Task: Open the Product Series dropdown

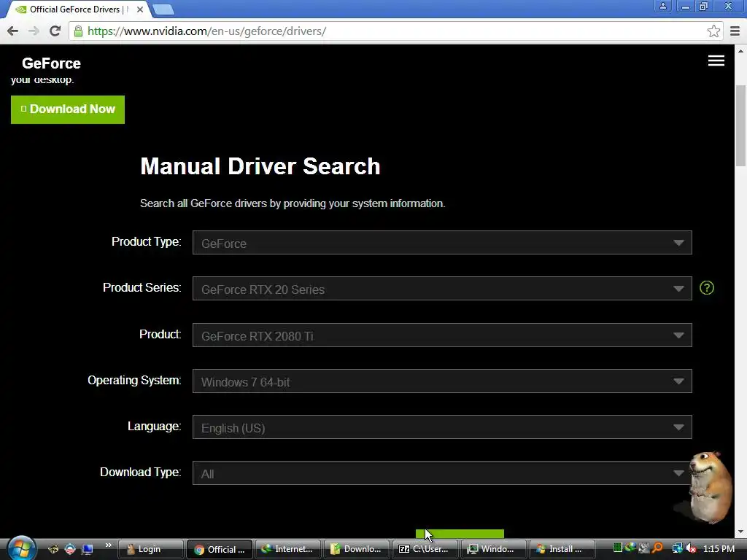Action: tap(442, 289)
